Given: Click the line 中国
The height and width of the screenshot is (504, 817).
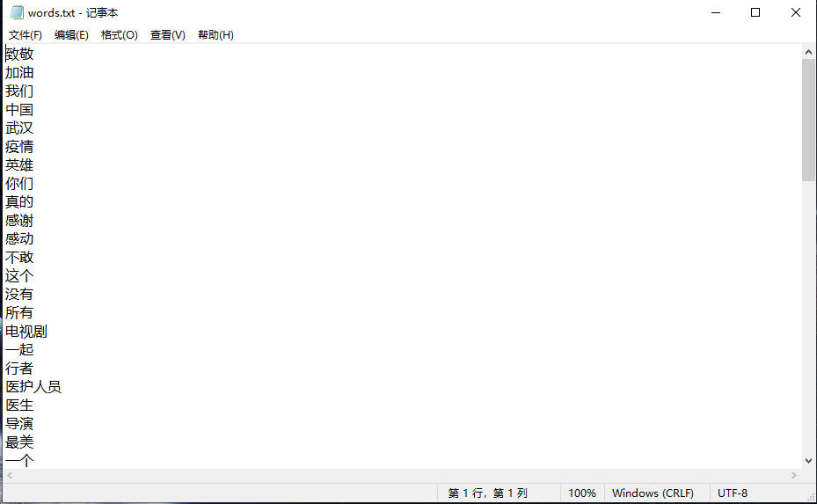Looking at the screenshot, I should point(19,109).
